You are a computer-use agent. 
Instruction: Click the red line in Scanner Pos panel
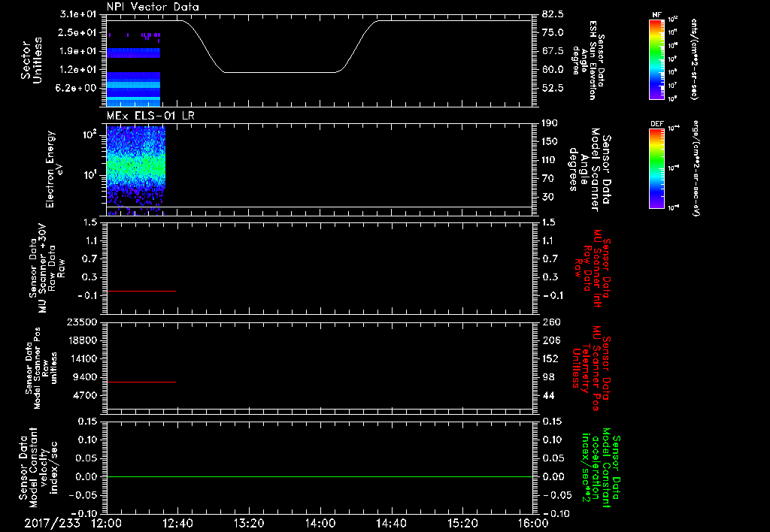click(x=141, y=382)
